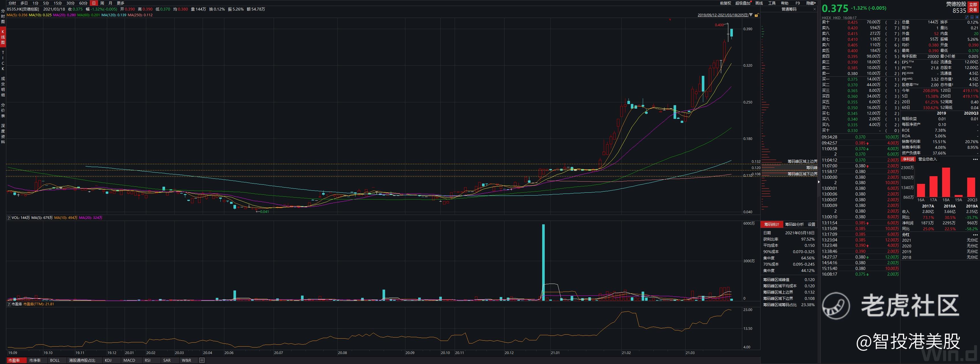Toggle the 前复权 price adjustment option

(725, 3)
